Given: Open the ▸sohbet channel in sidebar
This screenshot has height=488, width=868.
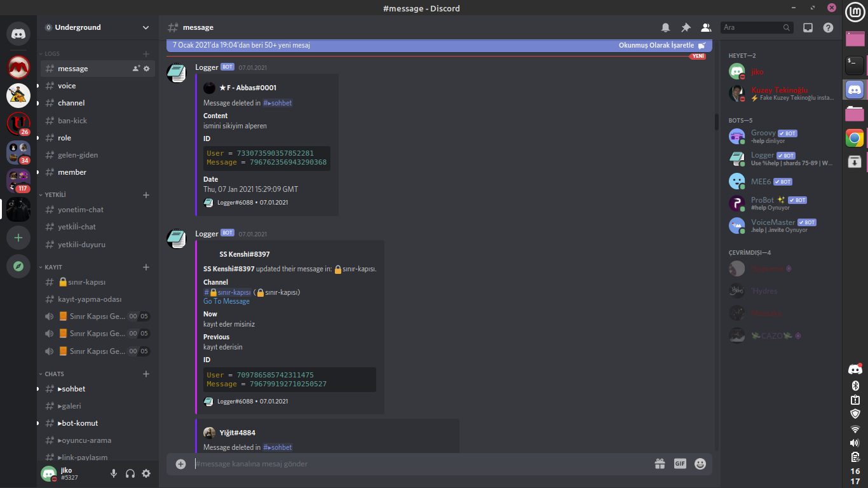Looking at the screenshot, I should 98,389.
